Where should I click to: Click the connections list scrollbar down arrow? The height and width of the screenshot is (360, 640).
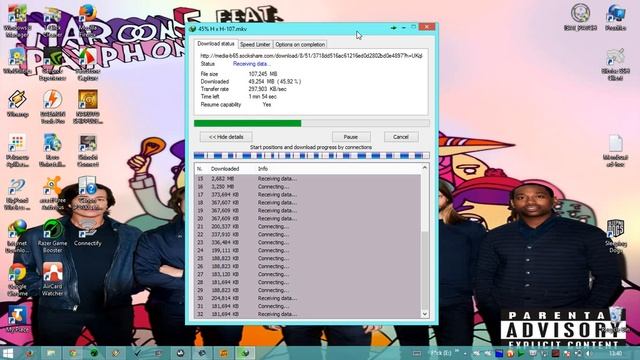pyautogui.click(x=424, y=314)
